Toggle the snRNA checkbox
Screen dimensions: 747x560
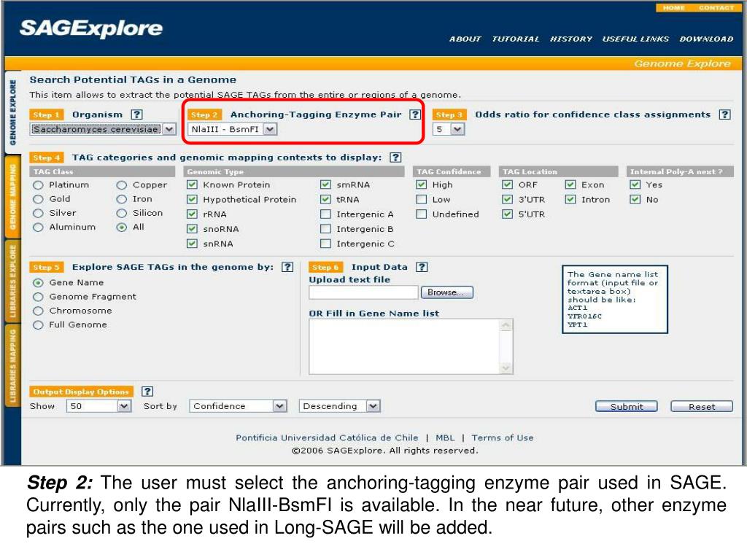[192, 244]
